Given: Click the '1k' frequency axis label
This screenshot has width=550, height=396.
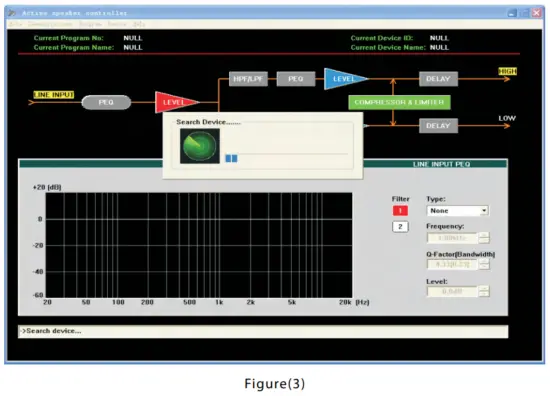Looking at the screenshot, I should tap(219, 302).
